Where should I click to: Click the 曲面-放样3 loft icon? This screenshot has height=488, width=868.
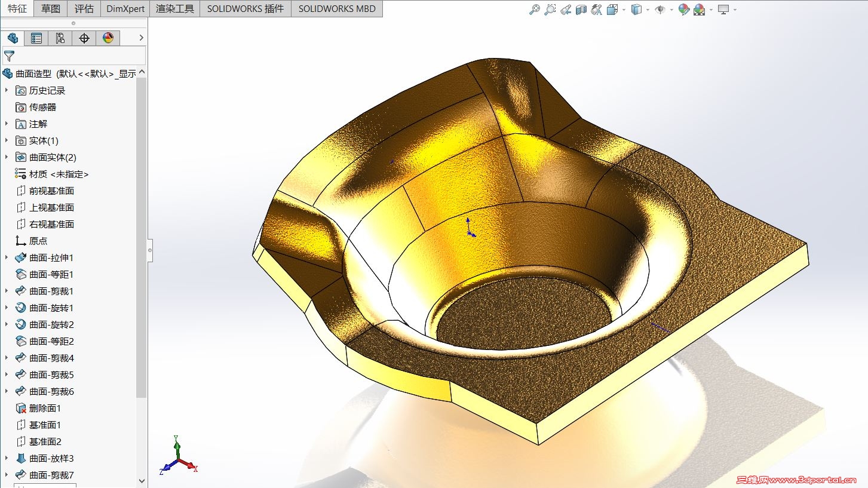coord(21,458)
